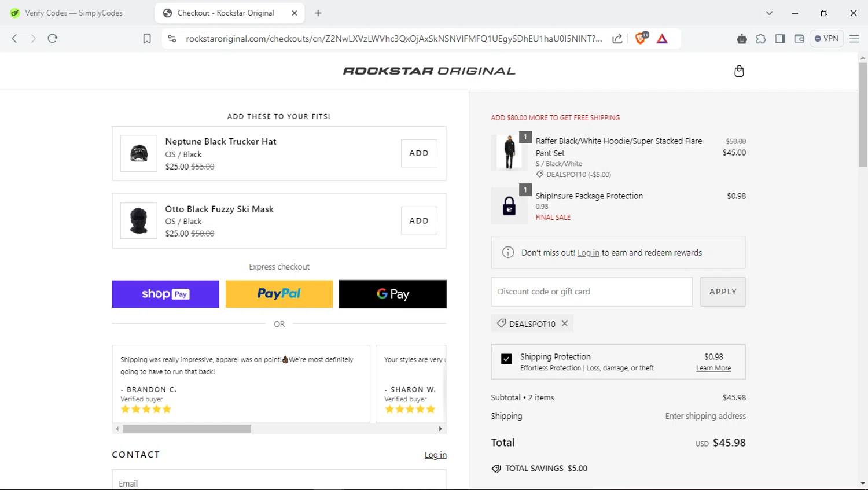Add Neptune Black Trucker Hat

(x=419, y=153)
